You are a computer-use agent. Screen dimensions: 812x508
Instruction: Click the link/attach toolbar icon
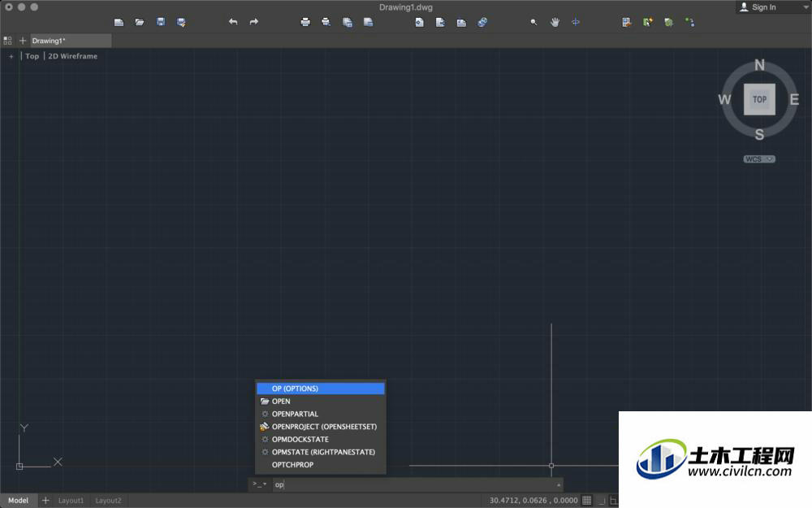[x=482, y=22]
